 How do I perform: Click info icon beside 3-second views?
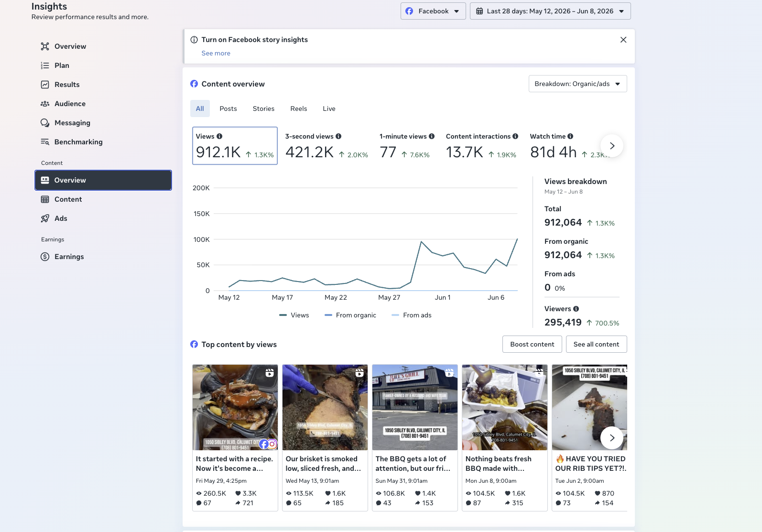338,136
